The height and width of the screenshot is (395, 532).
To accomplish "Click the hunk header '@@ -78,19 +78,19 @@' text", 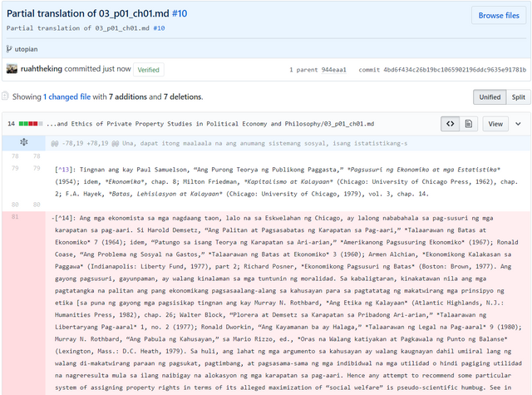I will pyautogui.click(x=85, y=143).
